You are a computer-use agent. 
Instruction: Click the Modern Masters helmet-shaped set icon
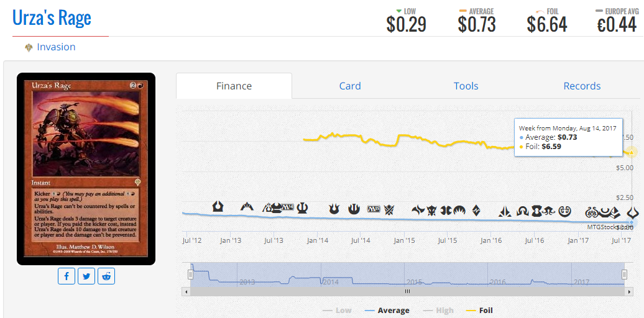[x=277, y=207]
